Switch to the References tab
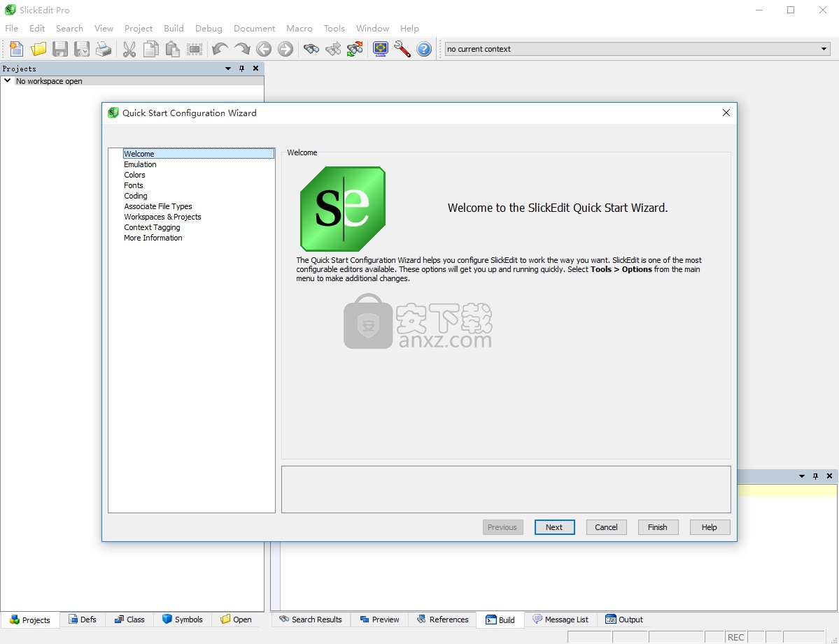This screenshot has height=644, width=839. [x=442, y=620]
